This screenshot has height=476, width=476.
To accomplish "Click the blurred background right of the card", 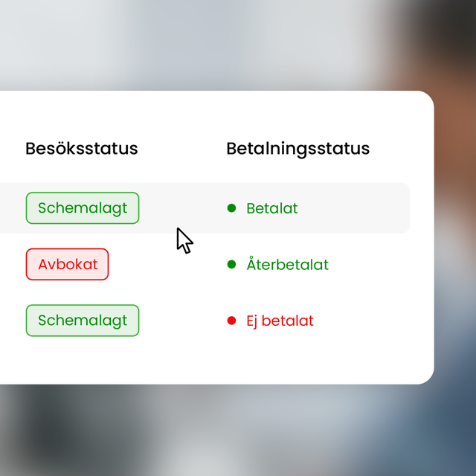I will [x=455, y=238].
